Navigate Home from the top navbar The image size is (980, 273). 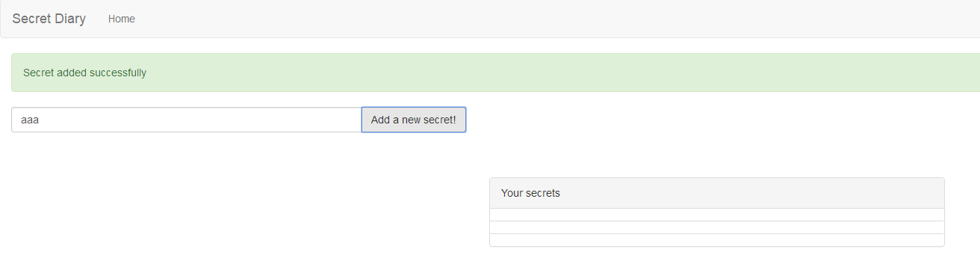coord(122,19)
